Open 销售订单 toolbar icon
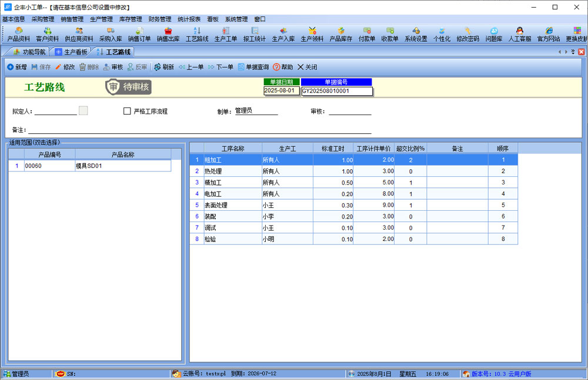The image size is (588, 380). click(139, 35)
